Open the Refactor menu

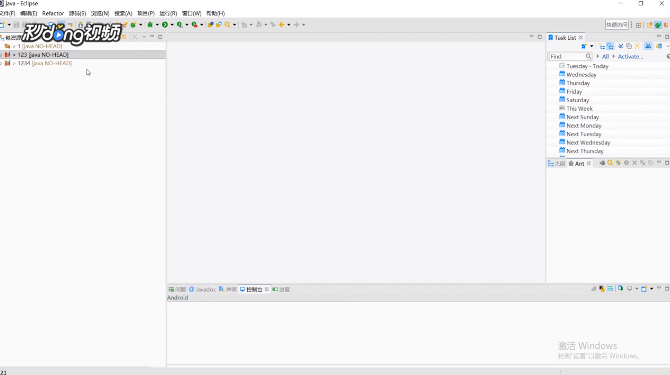(x=53, y=13)
